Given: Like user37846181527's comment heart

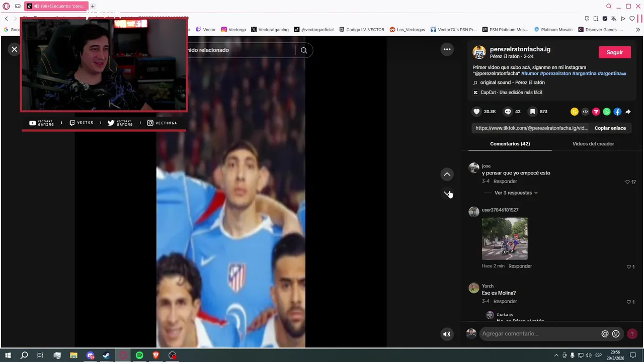Looking at the screenshot, I should [628, 267].
